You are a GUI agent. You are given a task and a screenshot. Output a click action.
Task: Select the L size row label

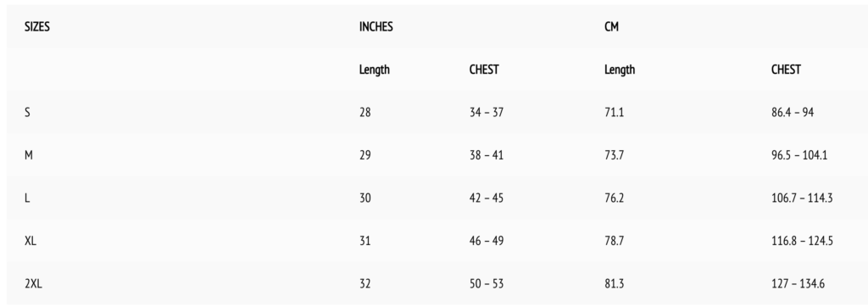point(26,198)
